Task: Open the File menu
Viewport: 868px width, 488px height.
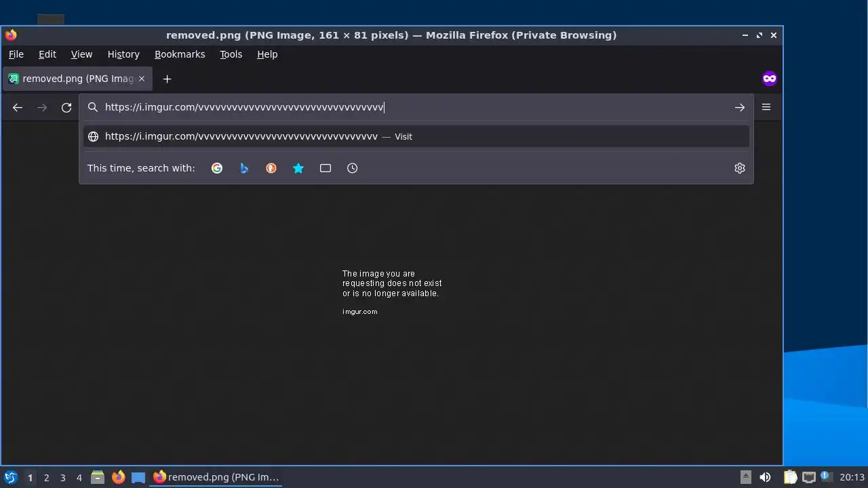Action: click(16, 54)
